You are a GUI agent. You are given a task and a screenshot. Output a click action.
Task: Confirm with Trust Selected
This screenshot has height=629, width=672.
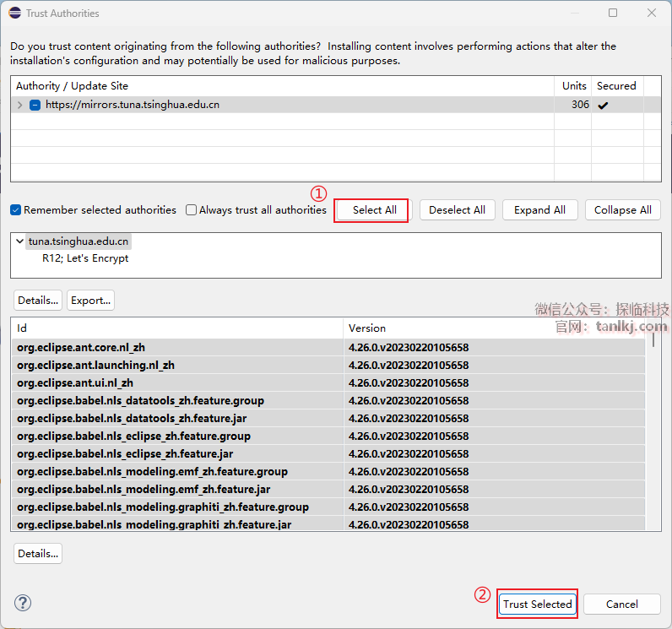click(x=537, y=604)
